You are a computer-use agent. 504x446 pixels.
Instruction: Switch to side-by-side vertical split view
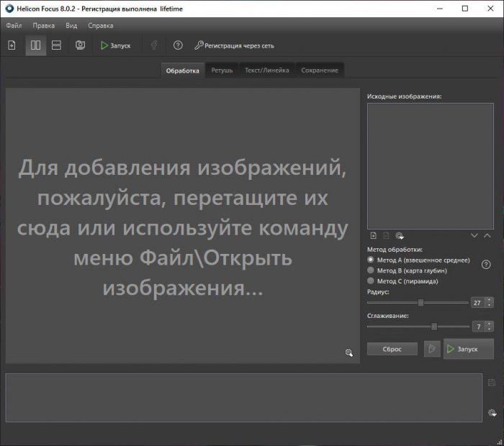coord(35,45)
